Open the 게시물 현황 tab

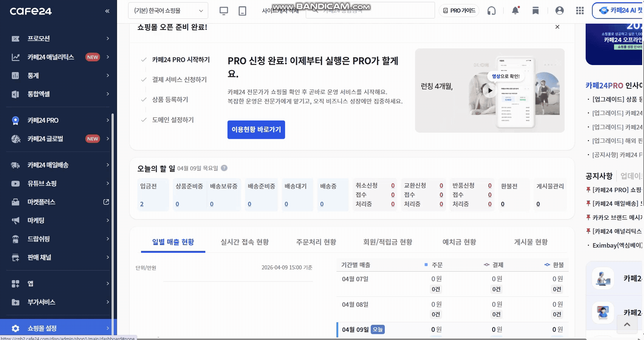531,242
